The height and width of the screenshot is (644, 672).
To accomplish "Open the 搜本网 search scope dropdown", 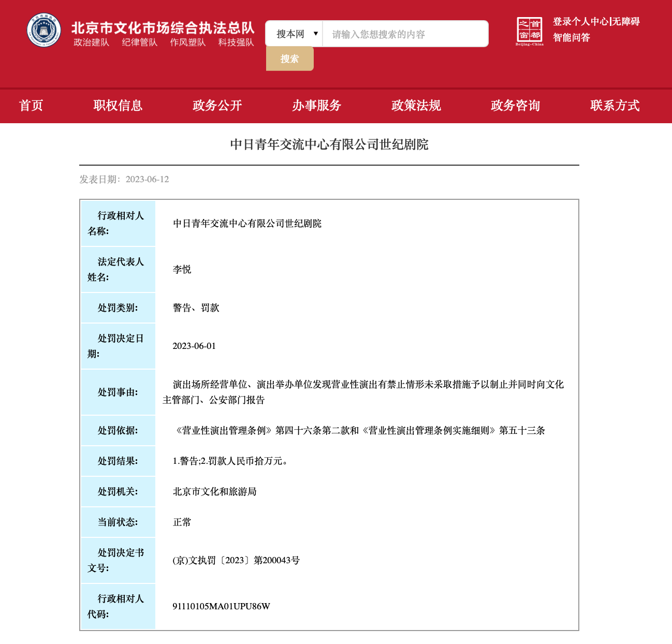I will click(x=294, y=34).
